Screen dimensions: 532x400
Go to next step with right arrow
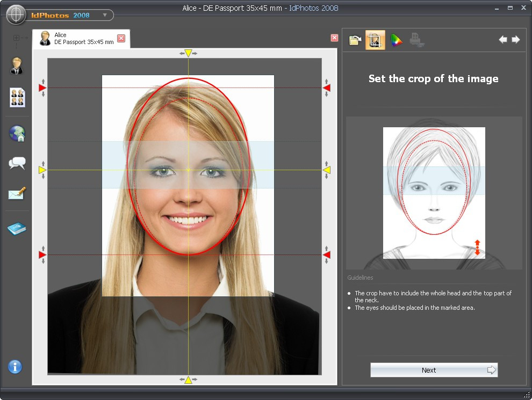pos(516,40)
